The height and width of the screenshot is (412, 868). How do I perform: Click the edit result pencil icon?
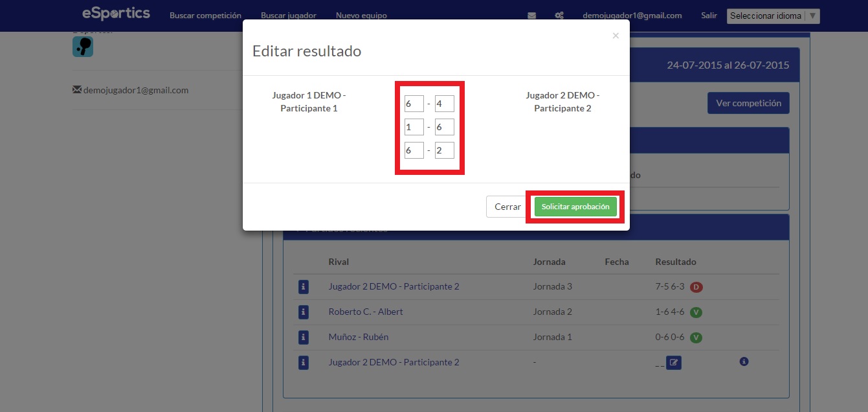coord(674,363)
